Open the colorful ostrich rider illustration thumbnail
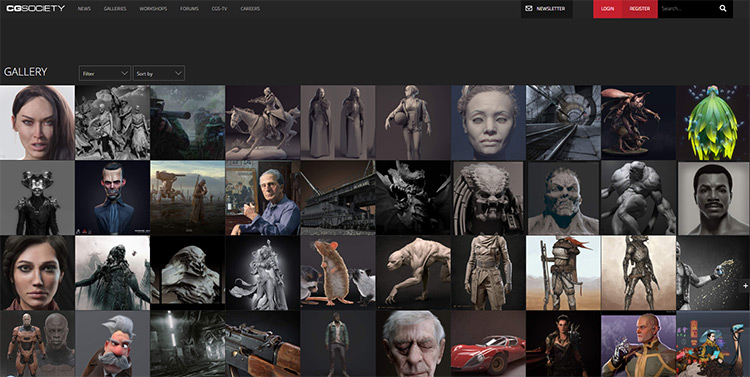 click(x=713, y=344)
